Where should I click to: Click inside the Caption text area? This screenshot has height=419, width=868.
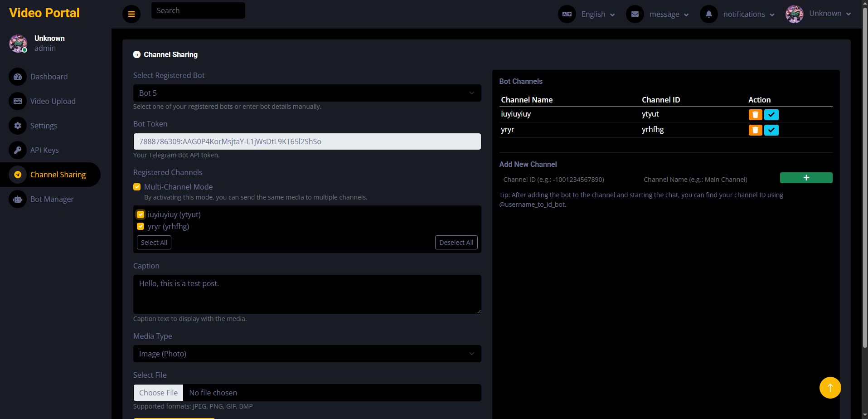pyautogui.click(x=307, y=294)
